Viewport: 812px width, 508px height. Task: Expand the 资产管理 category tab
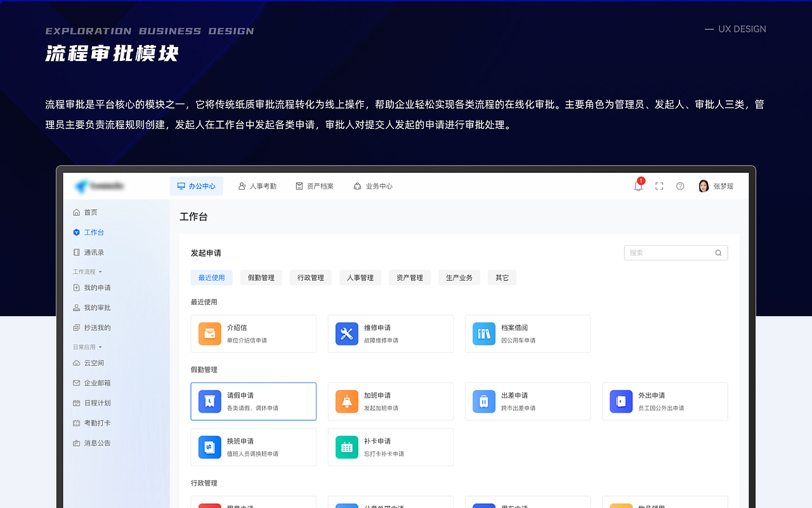409,277
